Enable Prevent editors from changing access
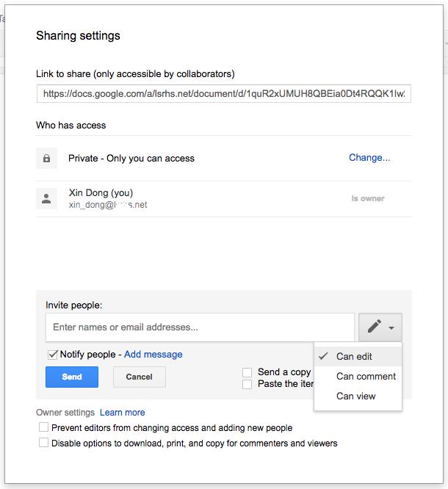 click(x=44, y=427)
